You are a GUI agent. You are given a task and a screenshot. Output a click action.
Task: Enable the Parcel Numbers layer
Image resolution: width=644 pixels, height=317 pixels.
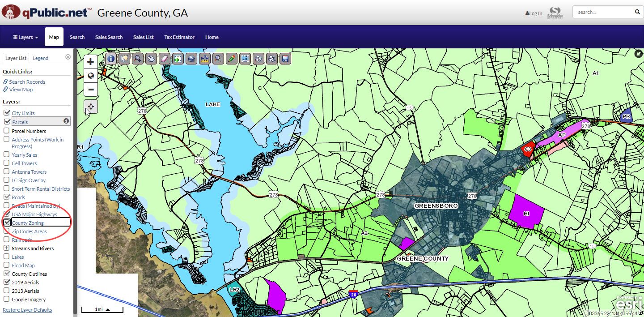(x=7, y=131)
